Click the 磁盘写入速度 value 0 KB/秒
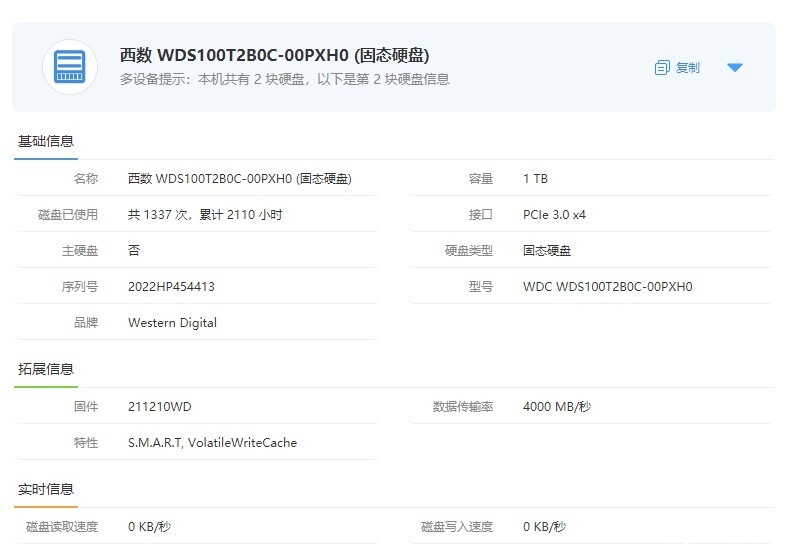 point(545,527)
